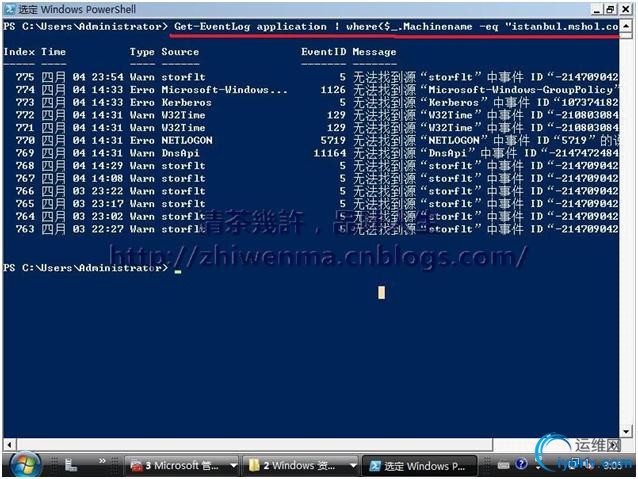Image resolution: width=638 pixels, height=479 pixels.
Task: Click 'NETLOGON' source in row 770
Action: (x=187, y=140)
